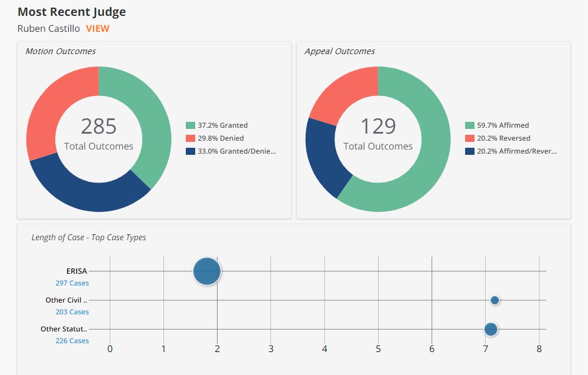Viewport: 588px width, 375px height.
Task: Open the 203 Cases link under Other Civil
Action: click(72, 312)
